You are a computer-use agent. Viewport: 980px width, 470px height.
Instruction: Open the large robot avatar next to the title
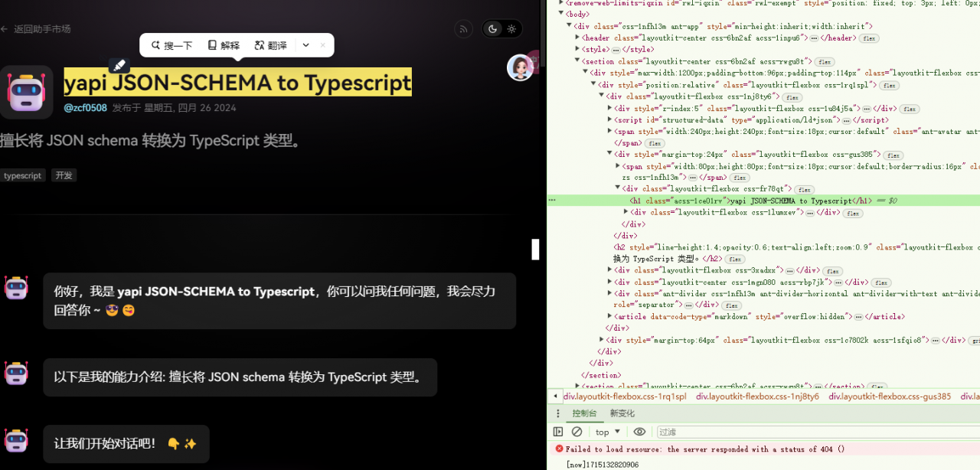(26, 92)
